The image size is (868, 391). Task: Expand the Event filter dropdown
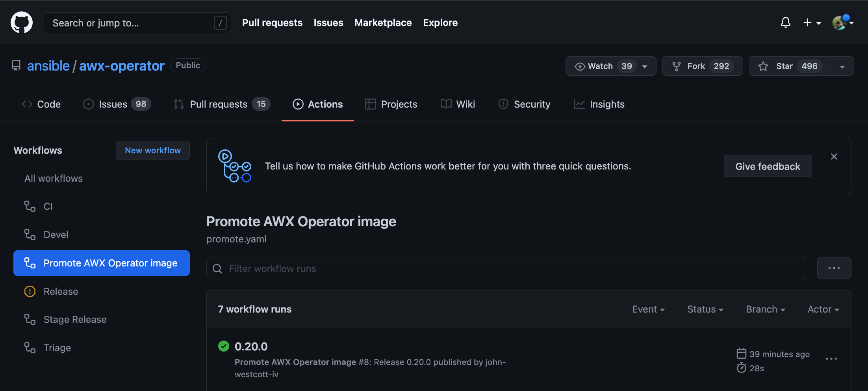(x=648, y=309)
